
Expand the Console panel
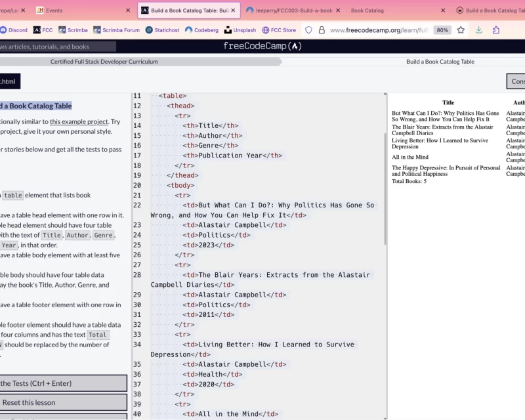(x=516, y=81)
